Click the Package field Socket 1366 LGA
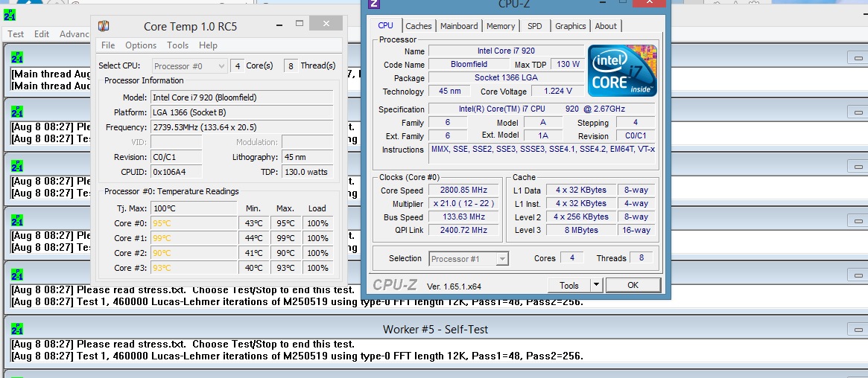The width and height of the screenshot is (868, 378). [506, 78]
